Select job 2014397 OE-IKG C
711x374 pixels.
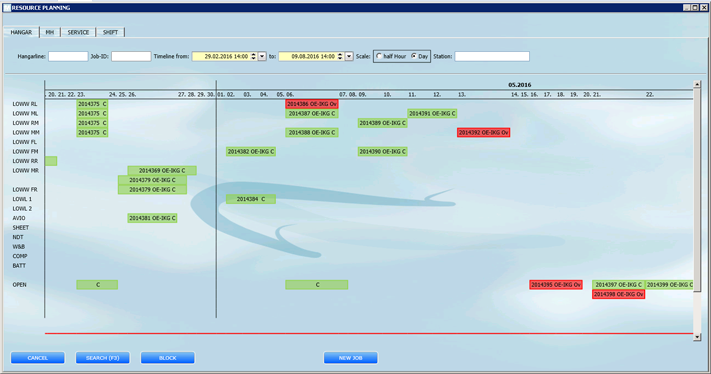(x=618, y=285)
